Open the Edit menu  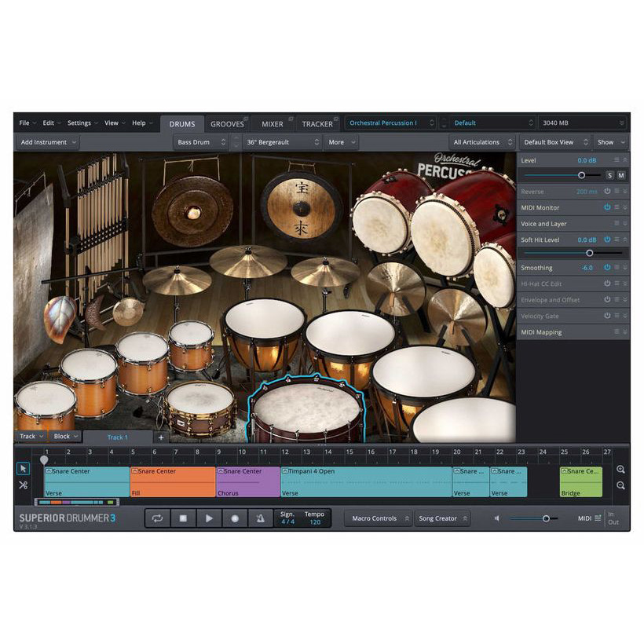click(x=51, y=123)
